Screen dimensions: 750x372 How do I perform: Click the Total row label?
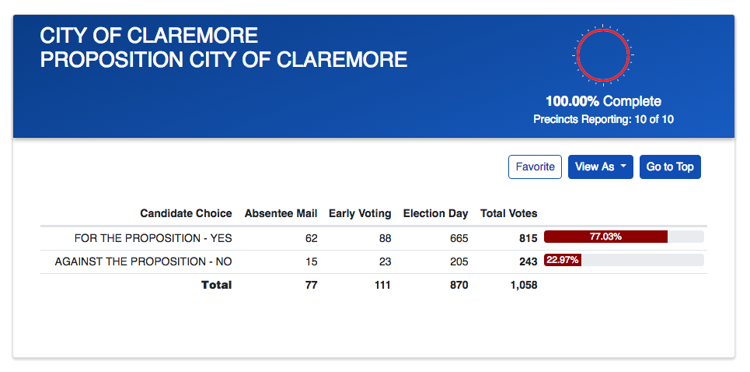coord(217,285)
